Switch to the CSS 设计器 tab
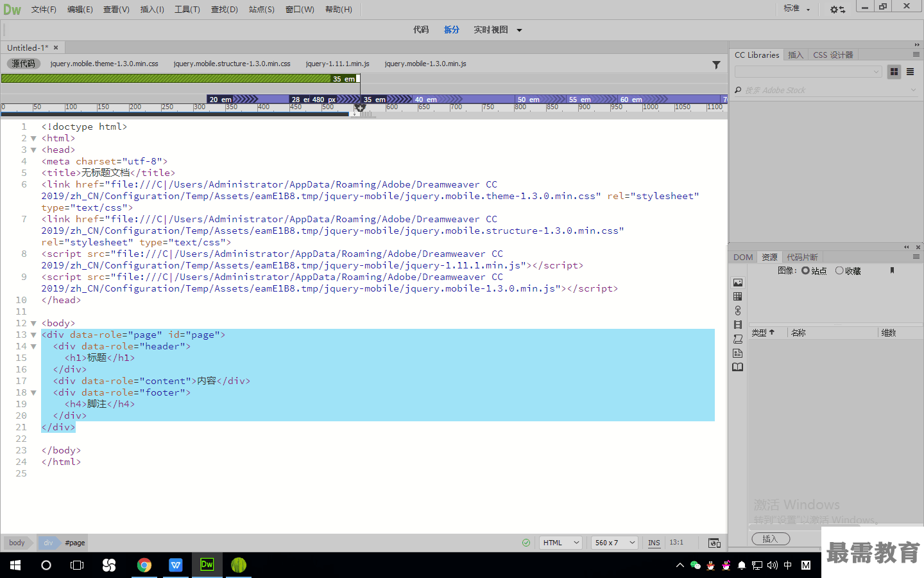Screen dimensions: 924x578 [x=833, y=55]
